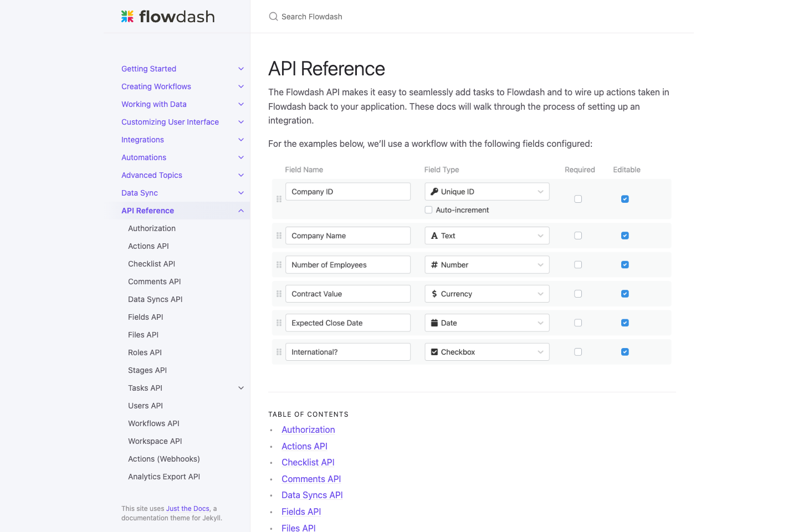Check the Required box for Contract Value
798x532 pixels.
578,294
